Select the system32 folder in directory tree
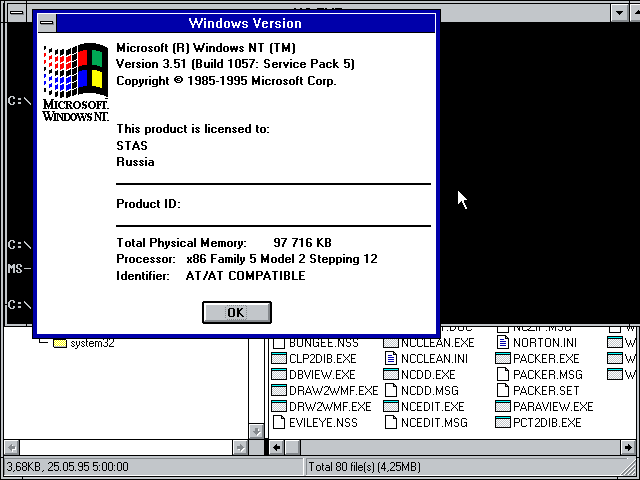640x480 pixels. 92,343
